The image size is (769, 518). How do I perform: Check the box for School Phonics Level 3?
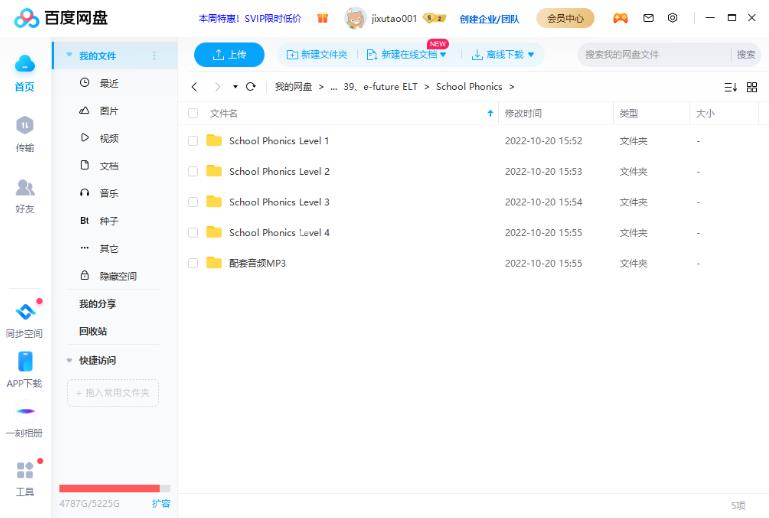193,202
